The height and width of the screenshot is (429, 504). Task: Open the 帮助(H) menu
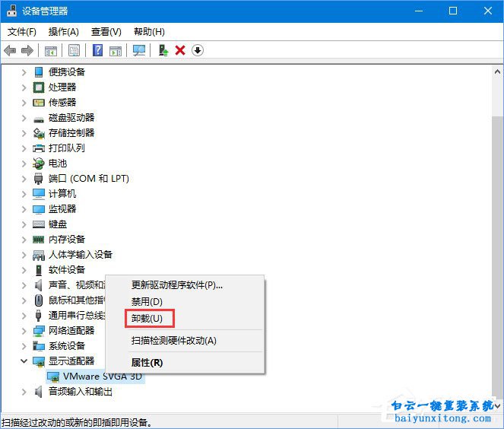149,31
